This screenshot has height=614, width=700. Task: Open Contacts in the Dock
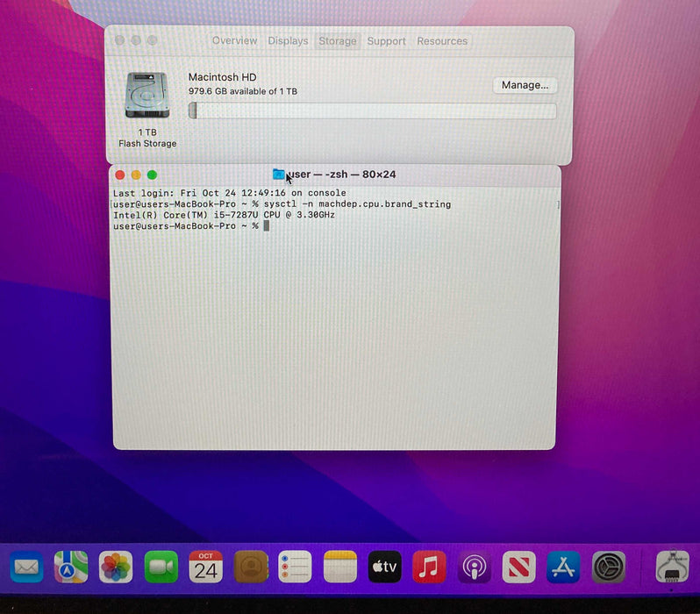[251, 568]
